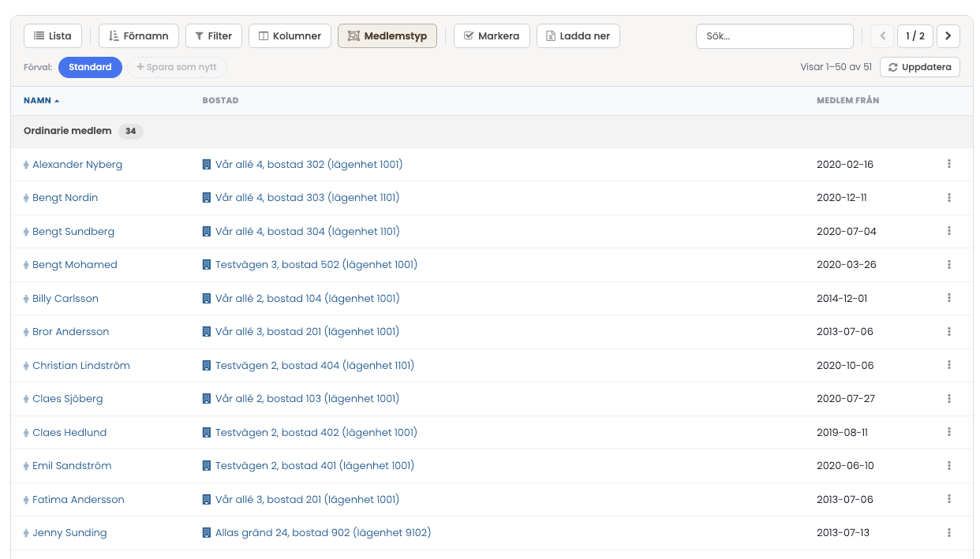Open member Bengt Nordin
Image resolution: width=980 pixels, height=559 pixels.
point(65,198)
